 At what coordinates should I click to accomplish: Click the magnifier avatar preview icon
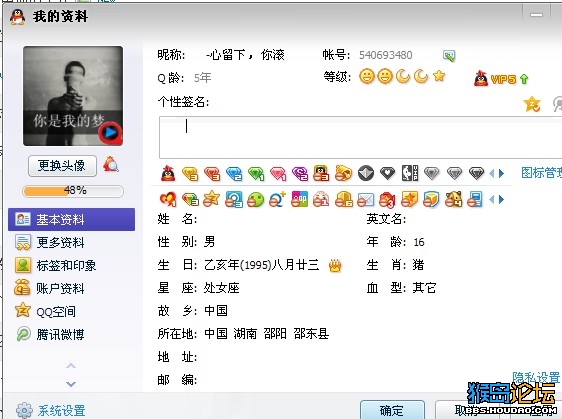coord(111,165)
